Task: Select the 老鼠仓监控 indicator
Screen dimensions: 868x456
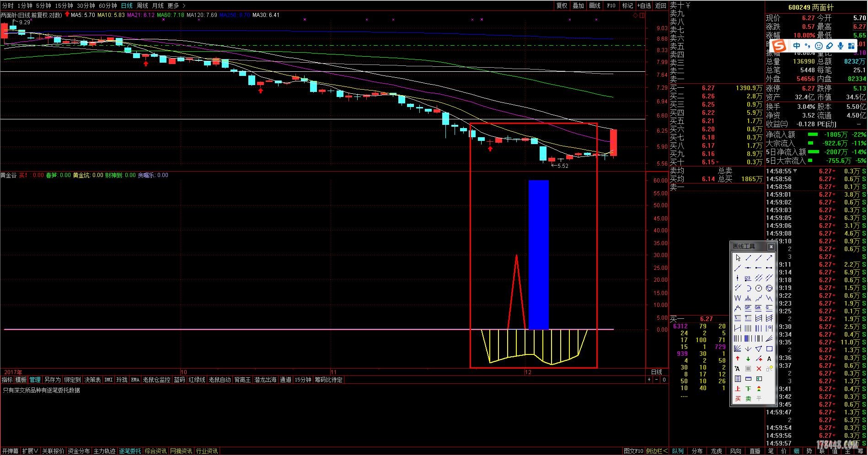Action: [156, 380]
